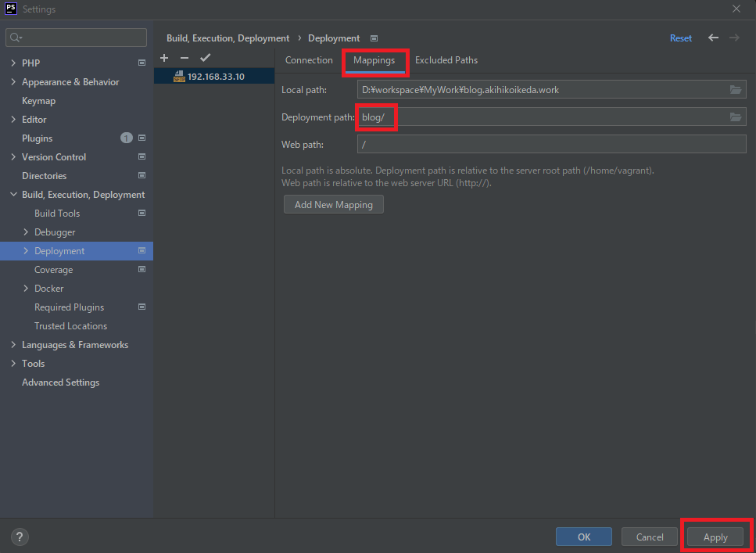Open help with question mark icon
756x553 pixels.
(20, 537)
